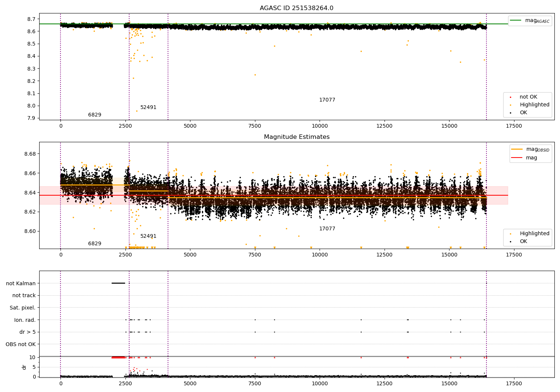Click the red 'not OK' legend marker in top plot

[510, 97]
